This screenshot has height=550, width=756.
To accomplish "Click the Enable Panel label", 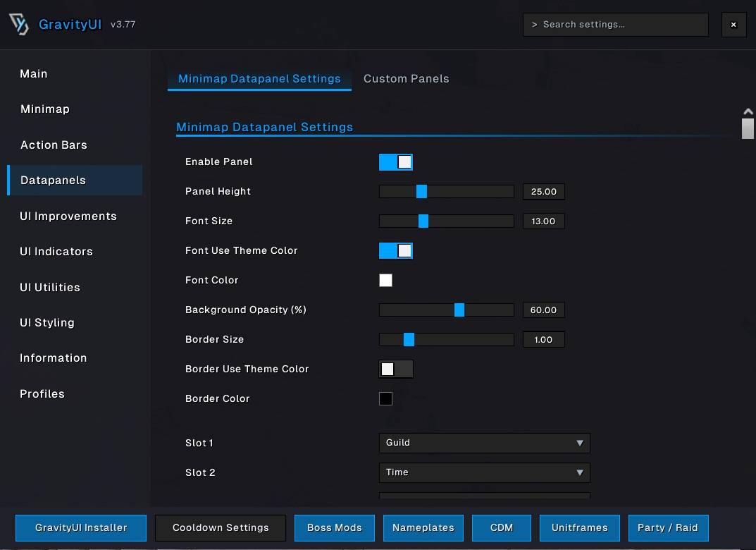I will coord(219,161).
